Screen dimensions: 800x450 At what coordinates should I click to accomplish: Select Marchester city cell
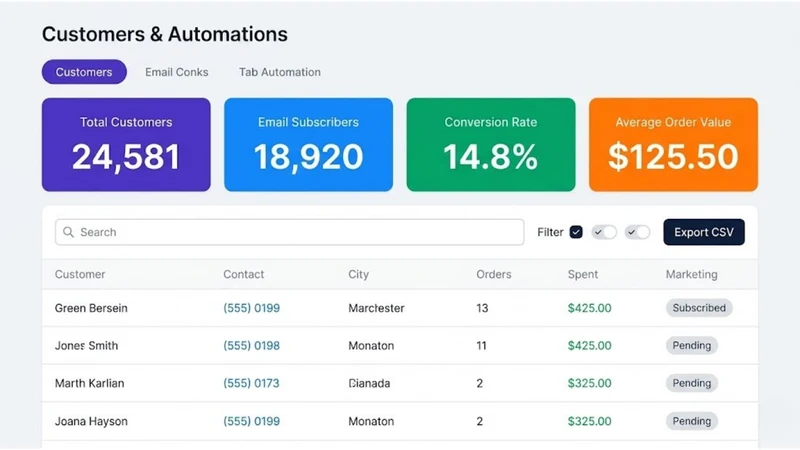click(376, 308)
